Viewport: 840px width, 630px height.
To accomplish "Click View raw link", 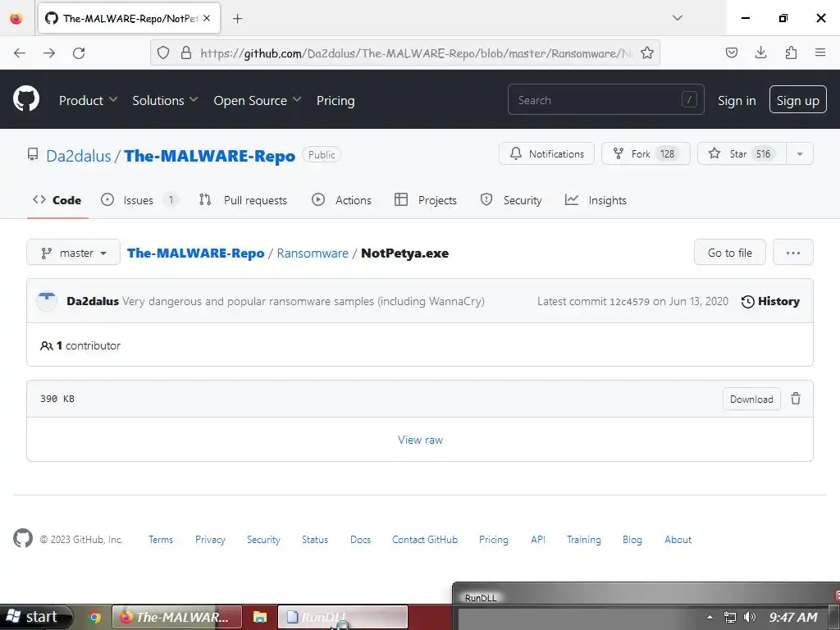I will pyautogui.click(x=420, y=440).
